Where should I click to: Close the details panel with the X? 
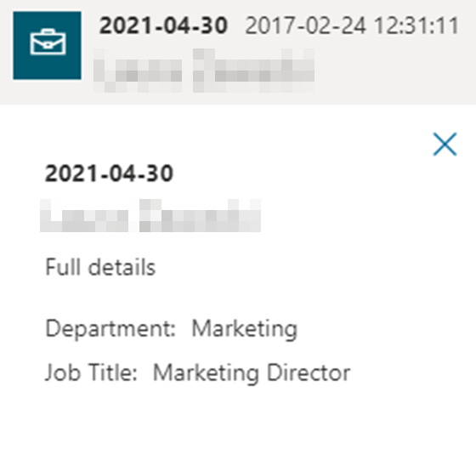(445, 145)
